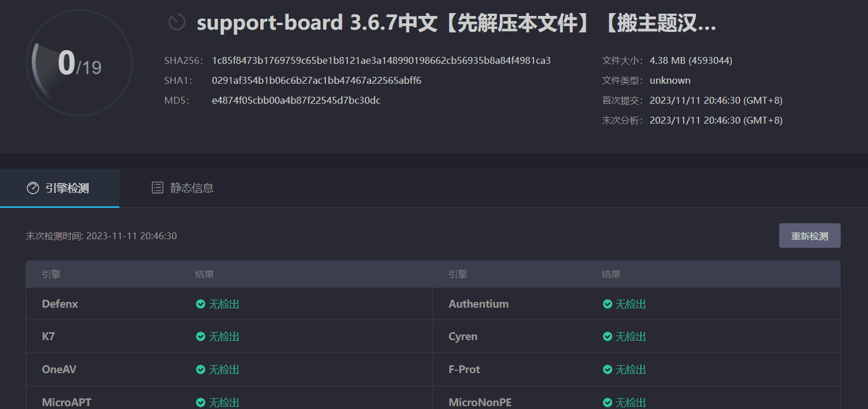Click the OneAV engine name
Image resolution: width=868 pixels, height=409 pixels.
pyautogui.click(x=59, y=370)
